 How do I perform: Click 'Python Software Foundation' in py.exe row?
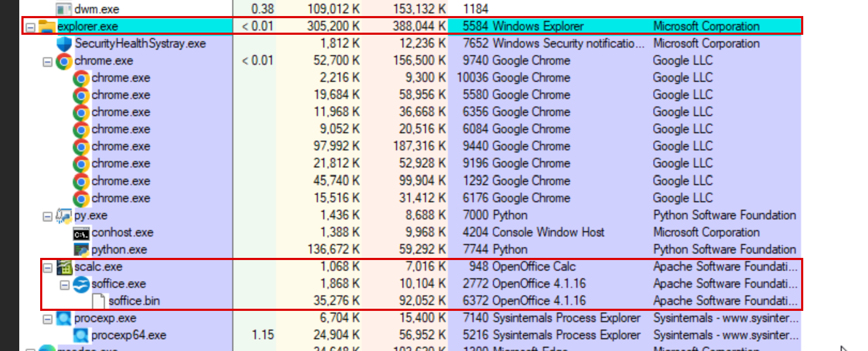725,215
